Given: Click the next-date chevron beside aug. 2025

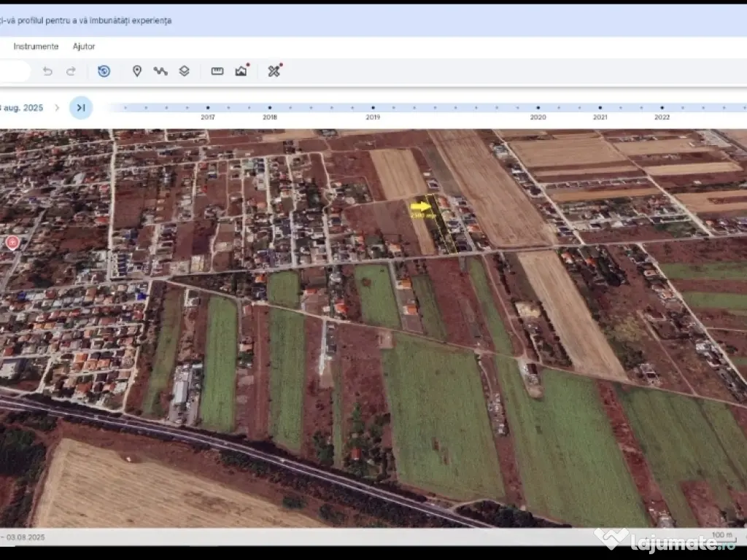Looking at the screenshot, I should coord(57,108).
